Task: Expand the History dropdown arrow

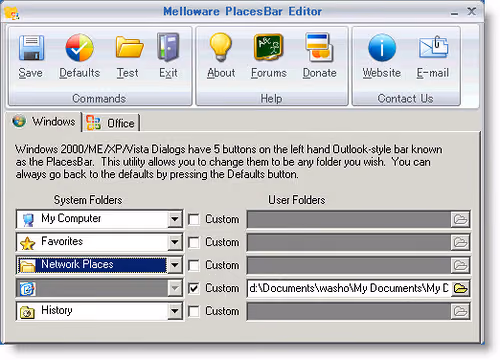Action: 175,311
